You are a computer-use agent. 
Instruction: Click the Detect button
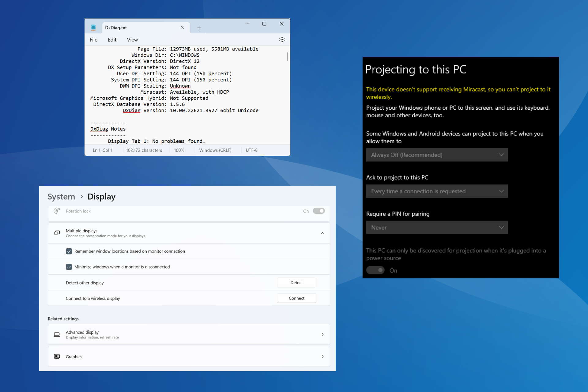click(296, 283)
